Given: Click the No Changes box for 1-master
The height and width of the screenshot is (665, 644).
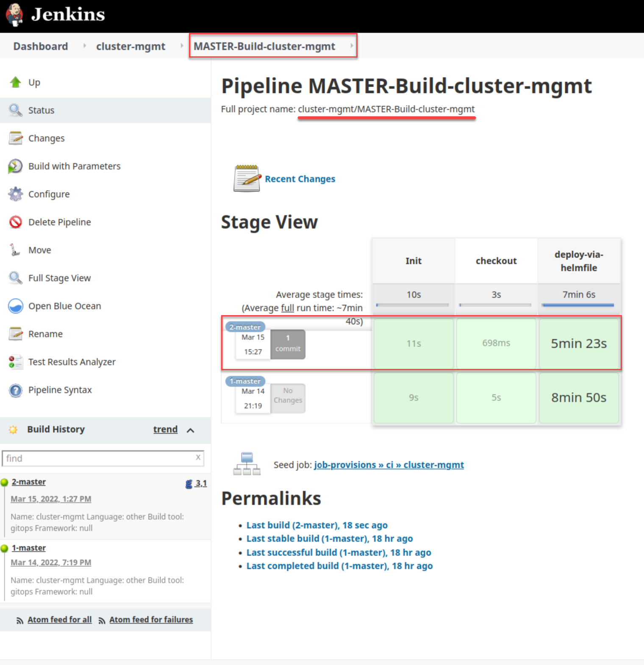Looking at the screenshot, I should [x=288, y=398].
